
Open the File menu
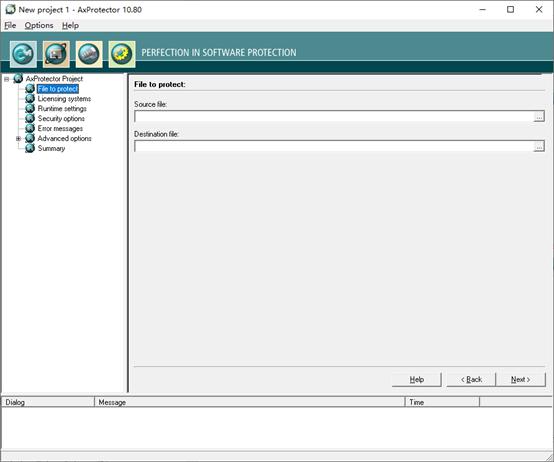(x=10, y=25)
